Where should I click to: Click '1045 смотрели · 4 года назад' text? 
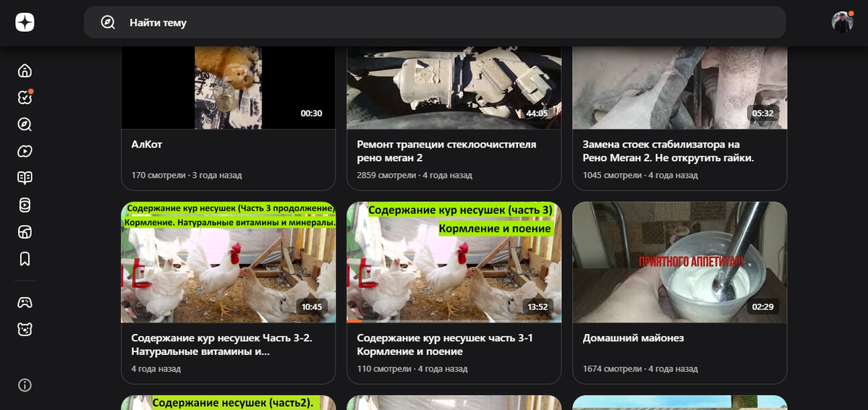(x=640, y=175)
